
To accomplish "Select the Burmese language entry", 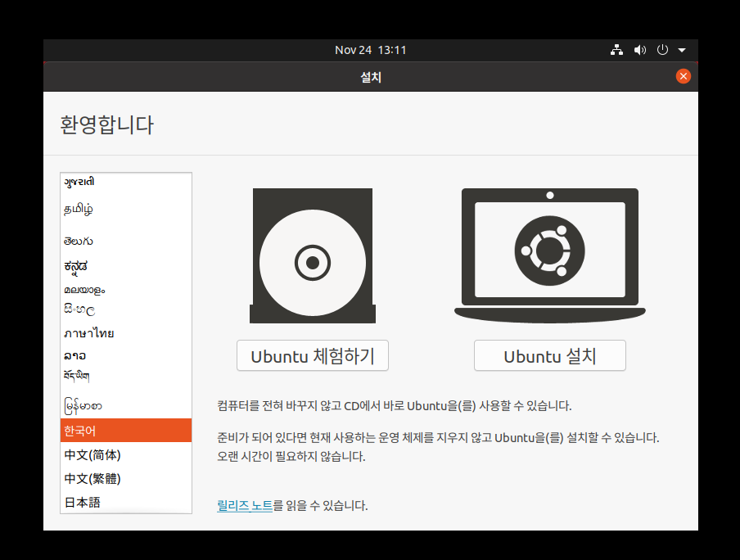I will point(126,405).
